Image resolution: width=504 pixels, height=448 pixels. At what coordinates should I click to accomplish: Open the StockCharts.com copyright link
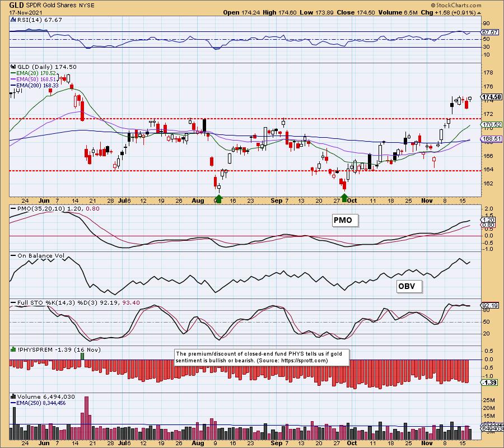click(x=456, y=5)
